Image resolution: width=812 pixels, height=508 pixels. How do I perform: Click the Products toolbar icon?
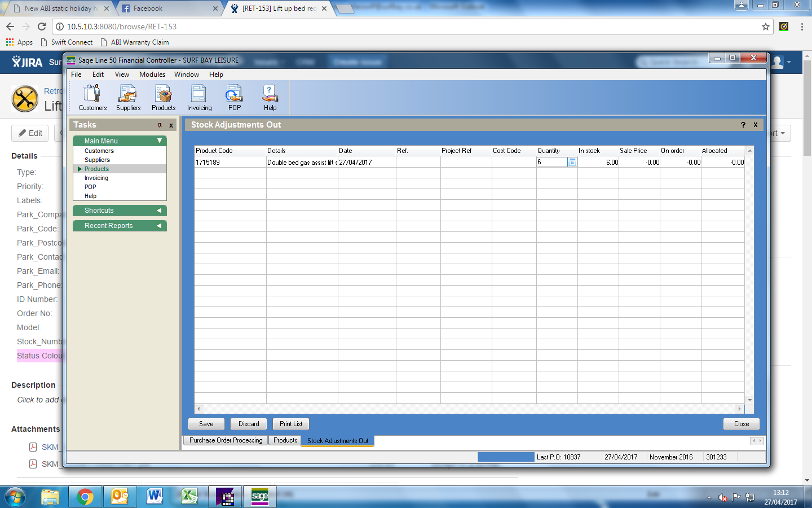pos(164,97)
